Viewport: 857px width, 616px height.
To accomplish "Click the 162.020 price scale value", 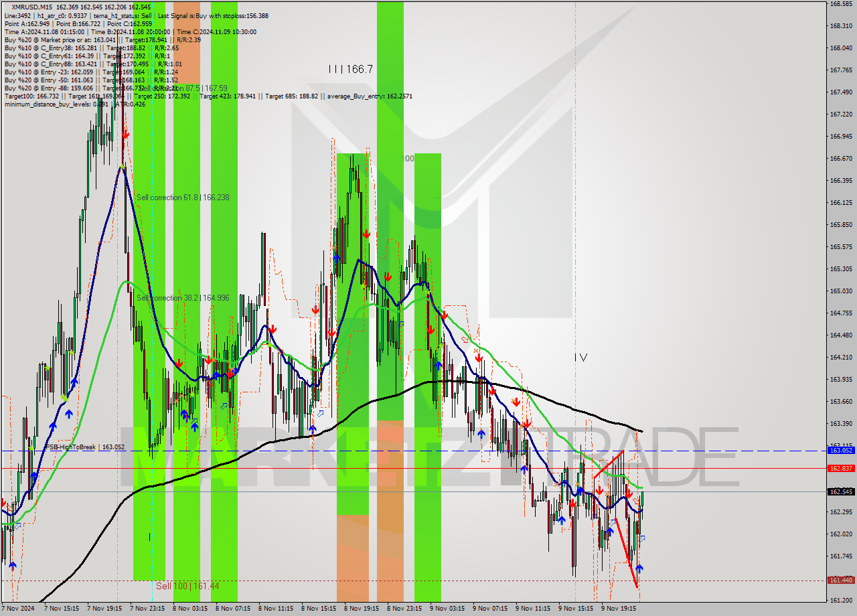I will (x=840, y=534).
